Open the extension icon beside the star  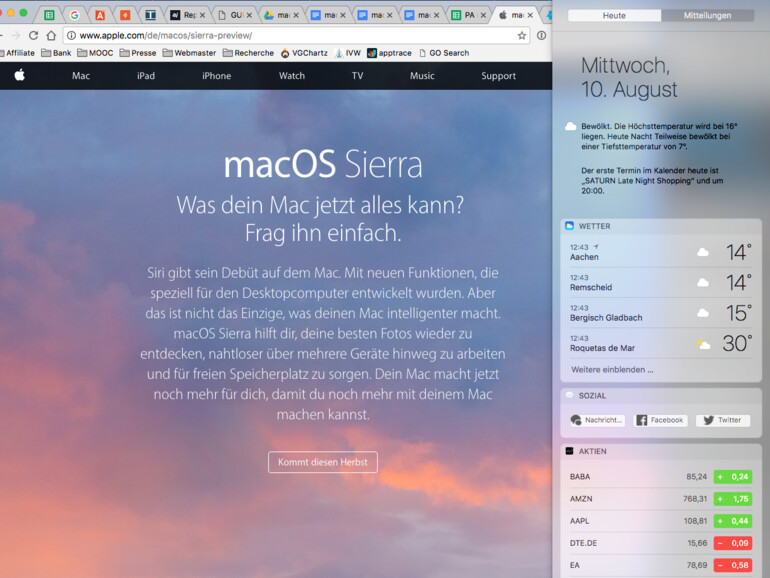point(542,35)
